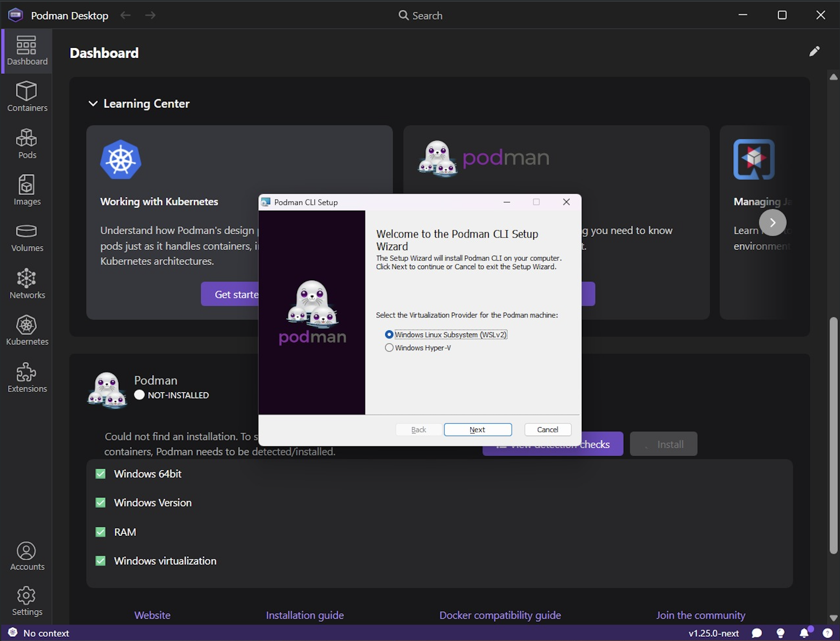Open the notifications bell in status bar
840x641 pixels.
click(804, 633)
